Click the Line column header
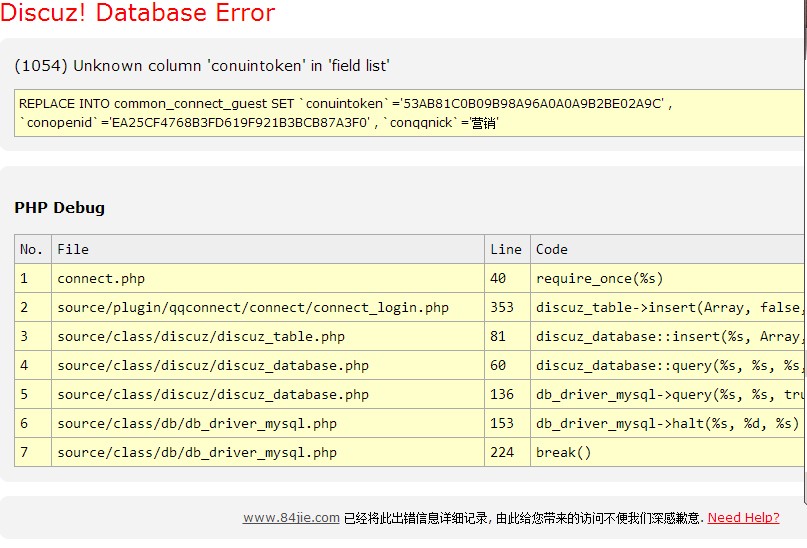The height and width of the screenshot is (548, 807). click(507, 250)
